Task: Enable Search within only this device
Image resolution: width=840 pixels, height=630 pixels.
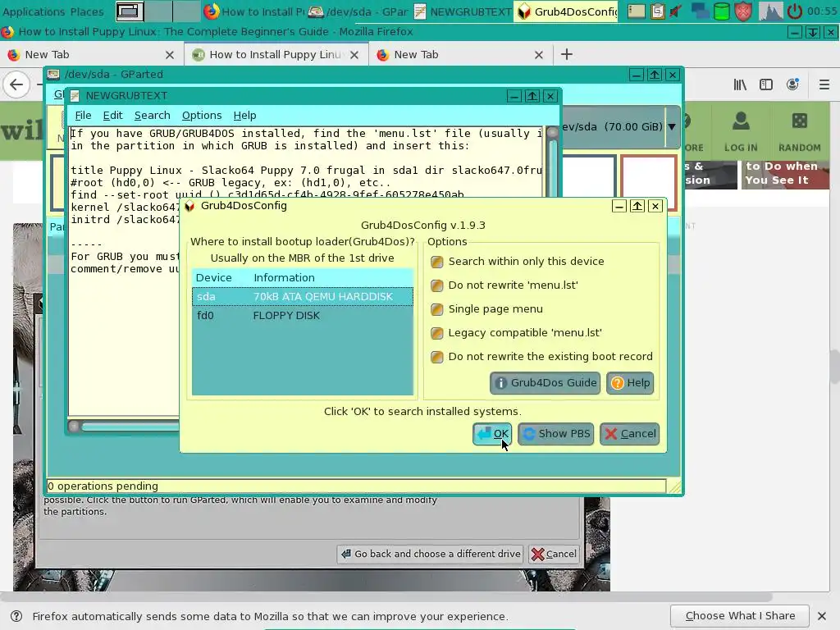Action: click(x=436, y=262)
